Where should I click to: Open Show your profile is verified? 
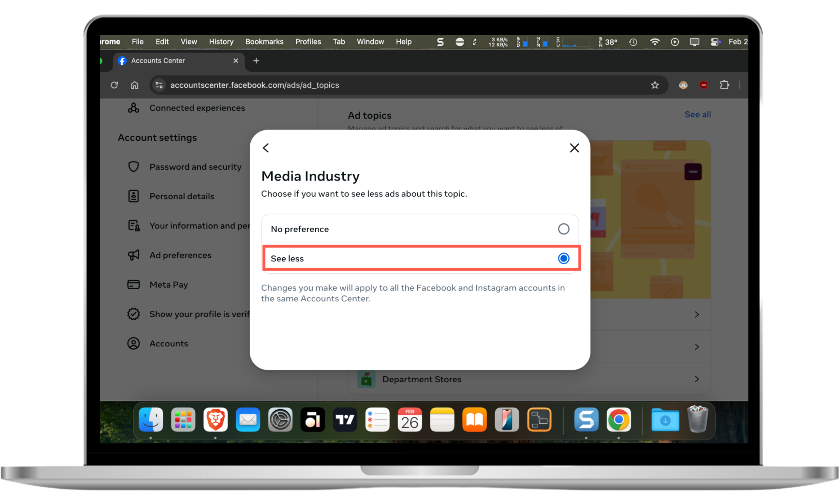tap(188, 314)
